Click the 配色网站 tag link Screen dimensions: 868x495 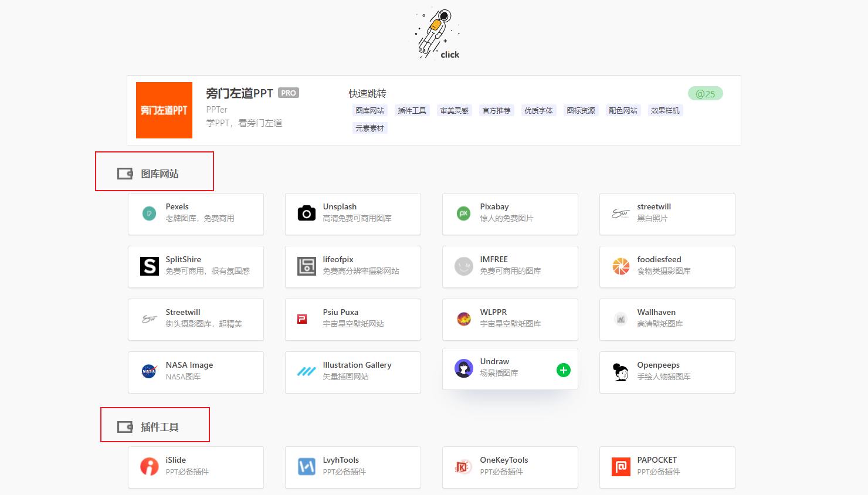tap(623, 110)
